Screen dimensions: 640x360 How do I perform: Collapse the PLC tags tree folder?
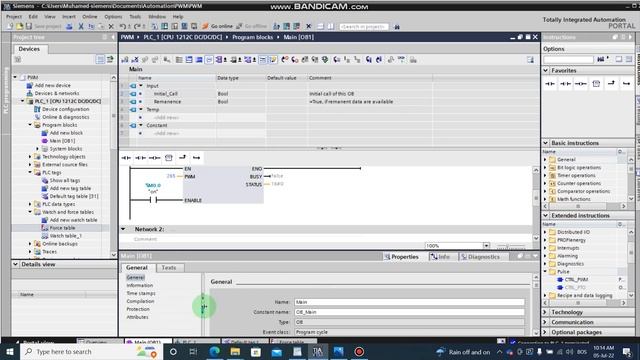(30, 172)
